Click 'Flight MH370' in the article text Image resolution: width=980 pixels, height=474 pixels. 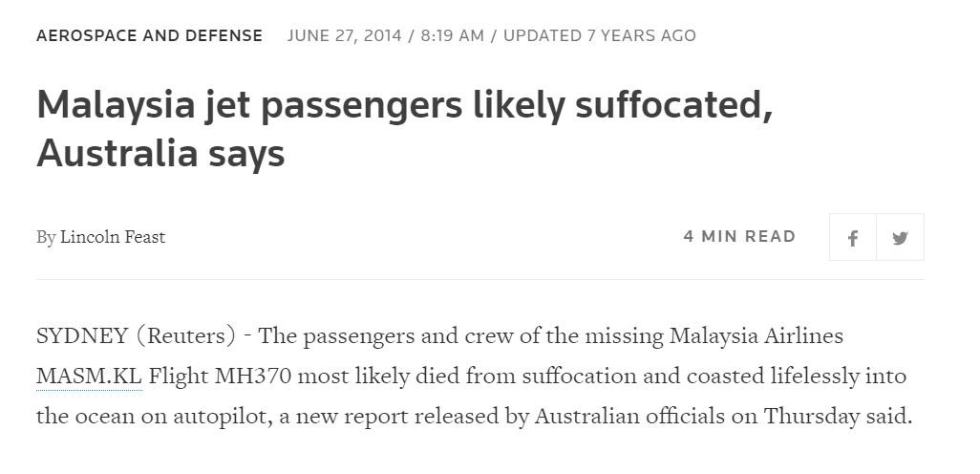coord(220,376)
